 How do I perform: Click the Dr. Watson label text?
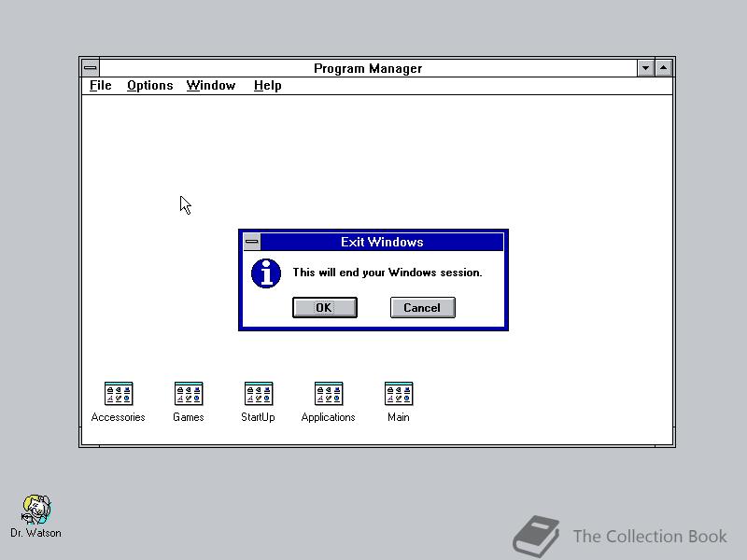(x=35, y=533)
